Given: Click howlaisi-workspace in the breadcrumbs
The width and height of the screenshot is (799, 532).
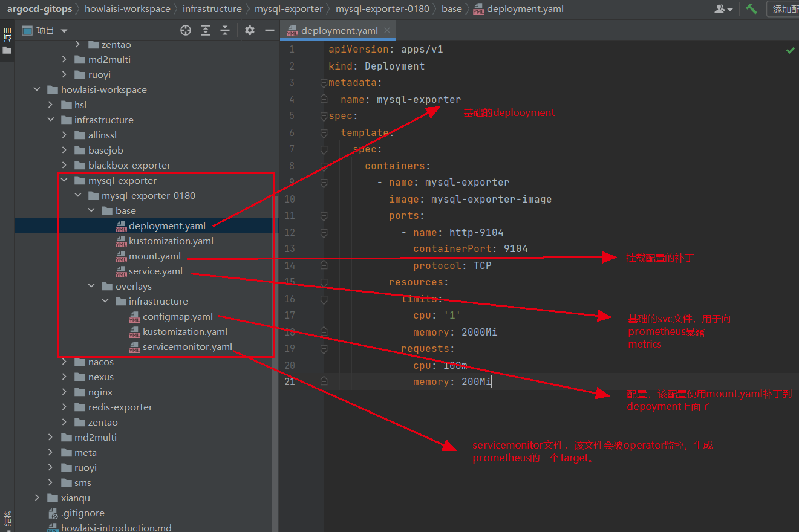Looking at the screenshot, I should point(128,8).
